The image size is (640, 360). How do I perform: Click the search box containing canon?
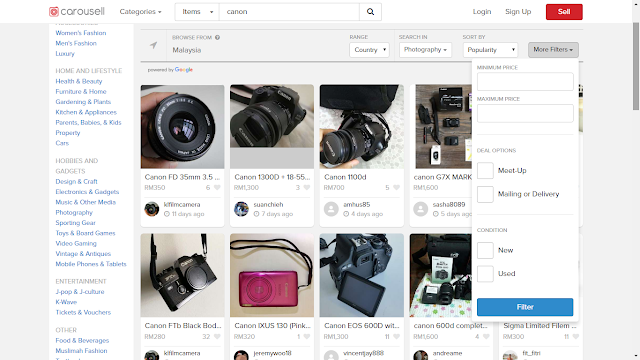point(289,12)
